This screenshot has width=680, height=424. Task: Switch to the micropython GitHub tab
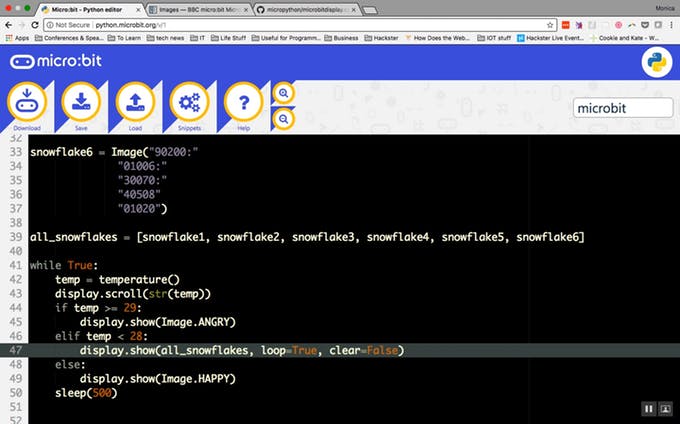point(306,10)
